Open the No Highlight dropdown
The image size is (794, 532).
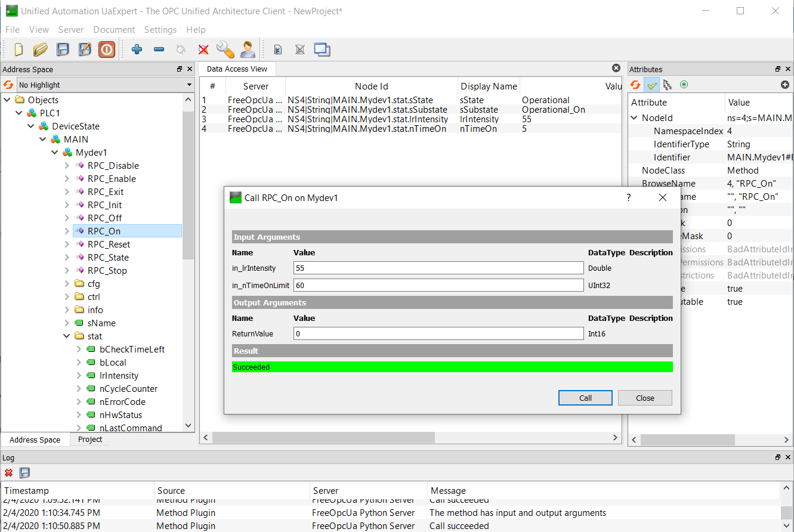click(x=105, y=85)
